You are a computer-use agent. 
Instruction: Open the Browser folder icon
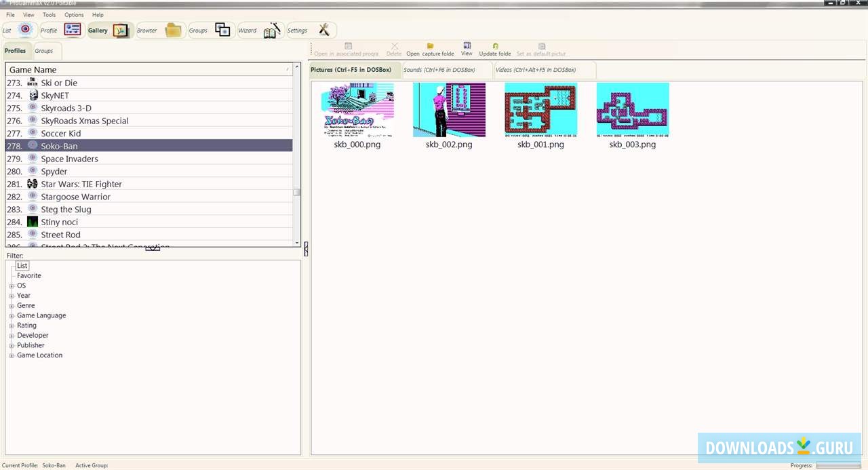pos(174,30)
